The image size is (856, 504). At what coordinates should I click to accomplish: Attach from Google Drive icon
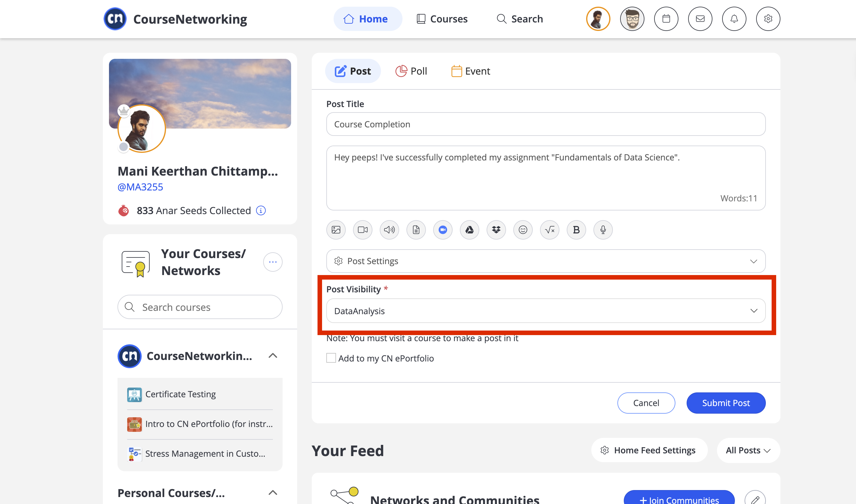(x=470, y=230)
